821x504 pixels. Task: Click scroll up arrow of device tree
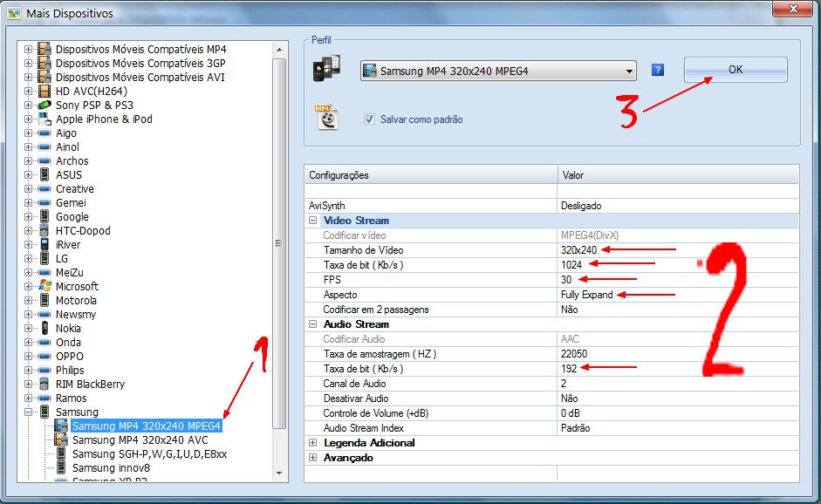point(279,50)
